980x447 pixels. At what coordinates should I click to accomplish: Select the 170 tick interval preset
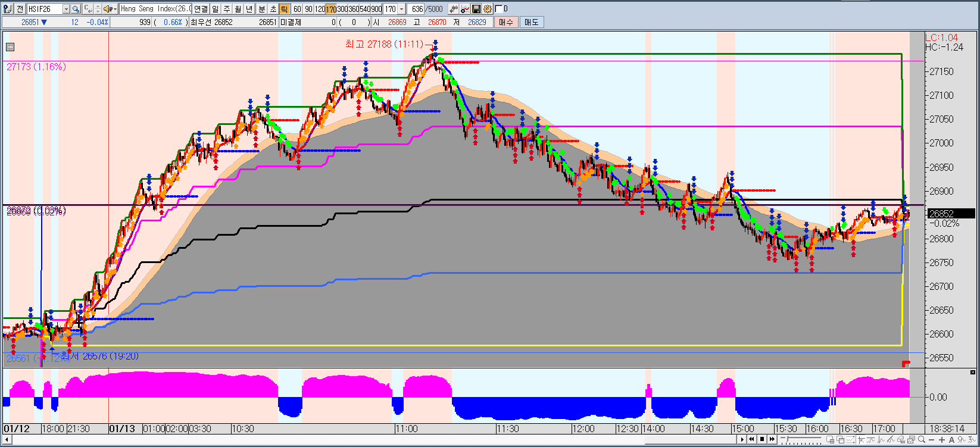[331, 9]
